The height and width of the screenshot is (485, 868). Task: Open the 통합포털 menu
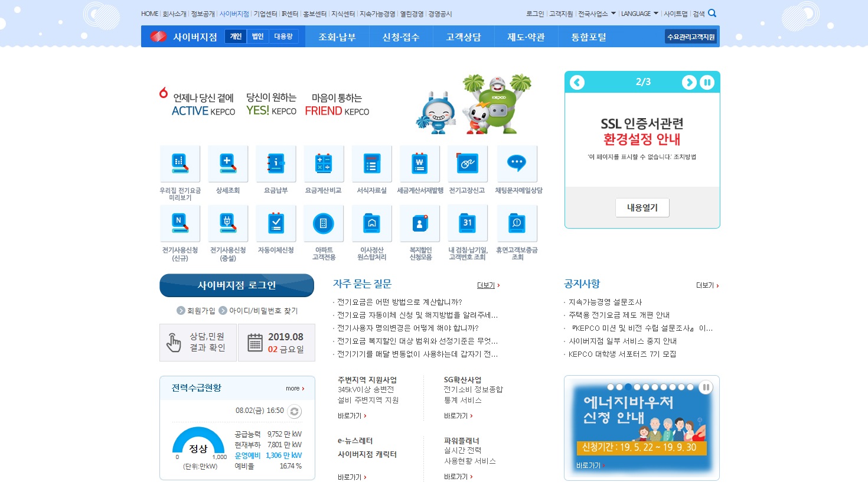pyautogui.click(x=589, y=37)
